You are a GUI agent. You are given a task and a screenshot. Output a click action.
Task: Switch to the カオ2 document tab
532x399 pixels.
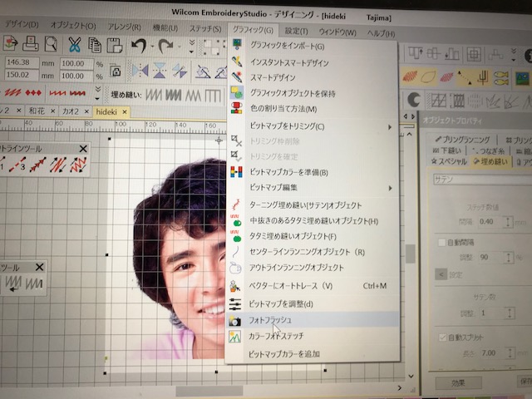coord(70,111)
